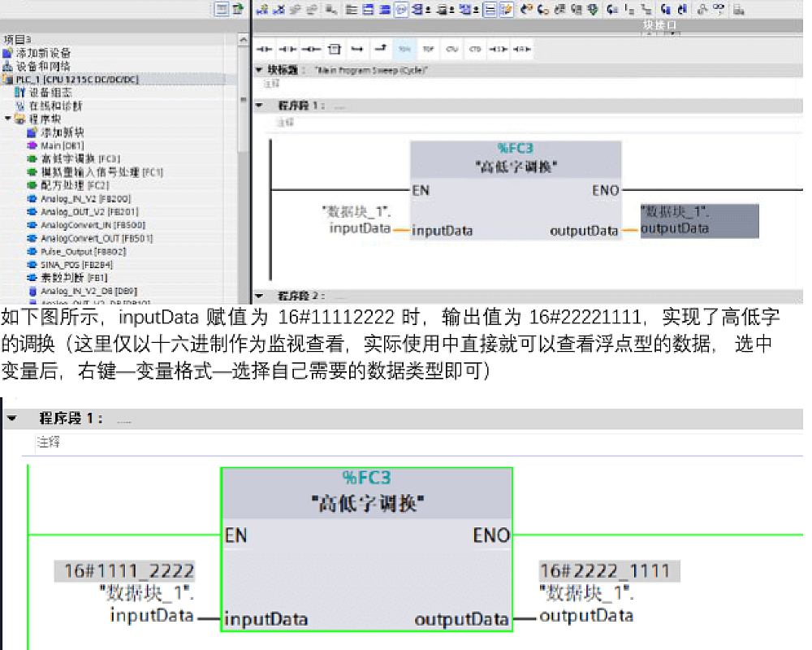Select Analog_IN_V2 [FB200] block
This screenshot has height=650, width=812.
click(x=85, y=198)
